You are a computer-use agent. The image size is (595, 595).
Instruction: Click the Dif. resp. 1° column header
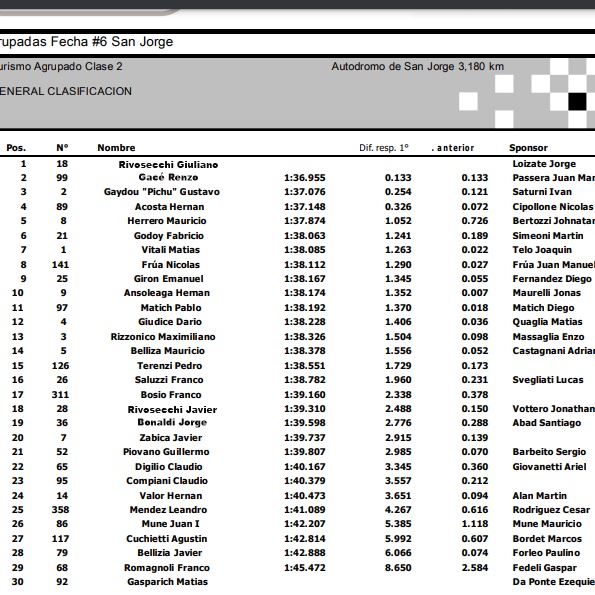384,148
